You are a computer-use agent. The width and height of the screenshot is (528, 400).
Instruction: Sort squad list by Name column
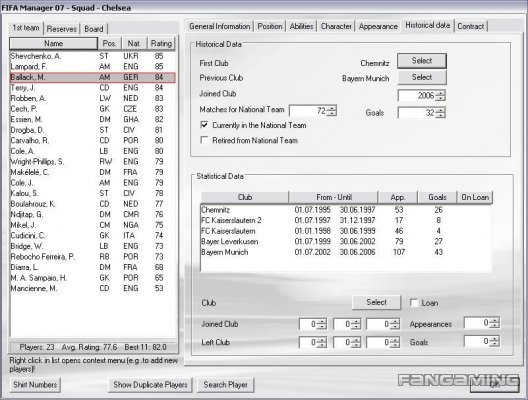point(54,43)
